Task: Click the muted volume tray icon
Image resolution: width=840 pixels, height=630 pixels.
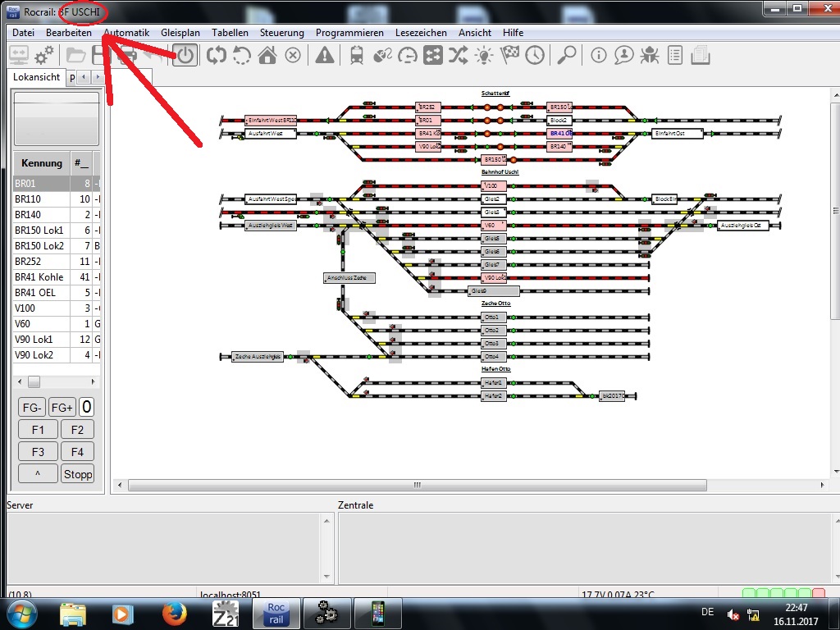Action: (733, 615)
